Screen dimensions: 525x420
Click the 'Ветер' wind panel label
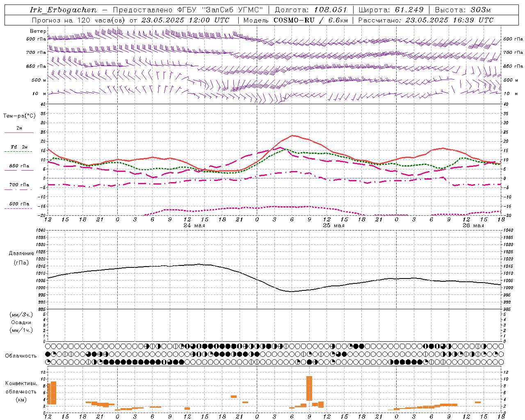pyautogui.click(x=38, y=31)
